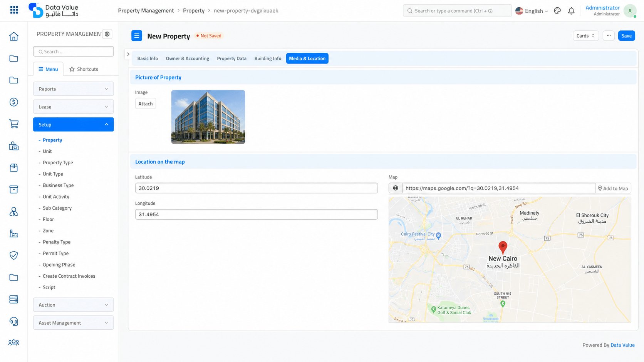Open the briefcase camera sidebar icon
Viewport: 644px width, 362px height.
(x=14, y=146)
